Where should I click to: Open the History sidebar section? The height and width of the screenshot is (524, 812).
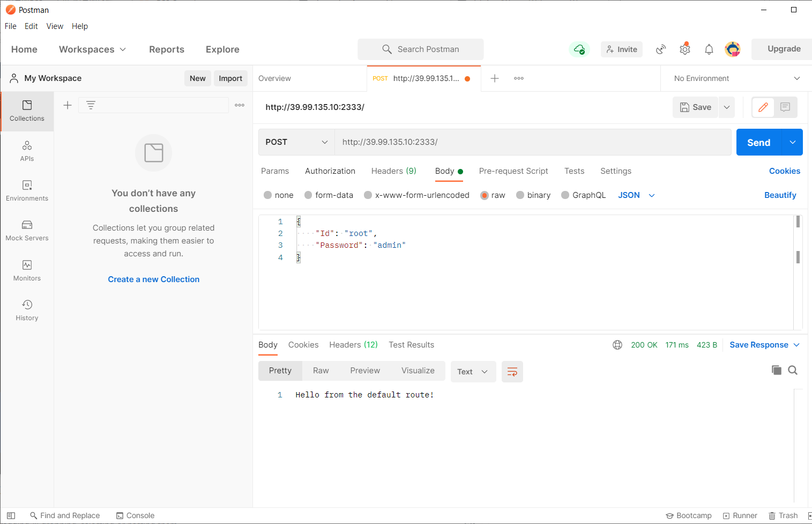[27, 311]
